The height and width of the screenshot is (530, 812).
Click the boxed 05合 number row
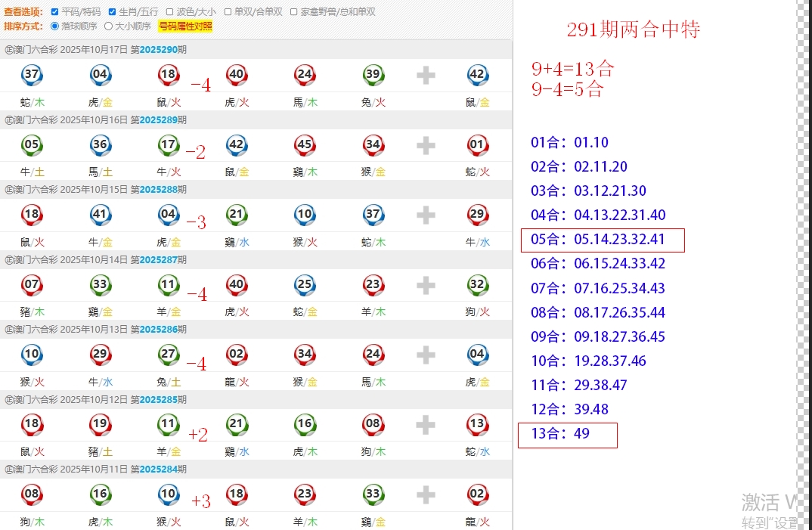pos(602,240)
